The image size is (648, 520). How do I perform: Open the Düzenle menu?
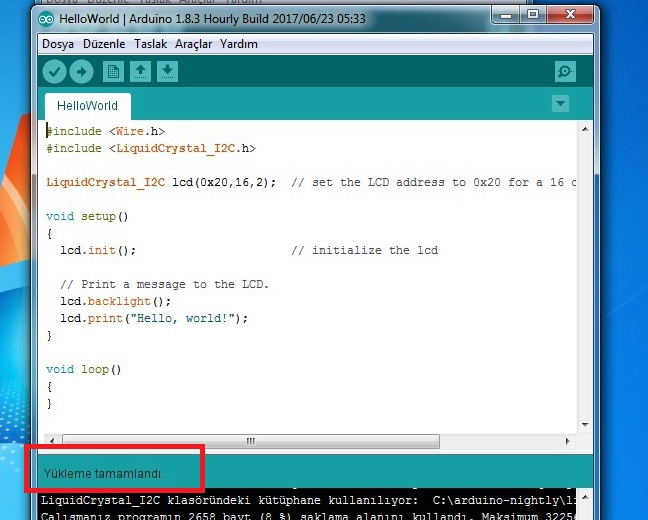click(x=104, y=44)
